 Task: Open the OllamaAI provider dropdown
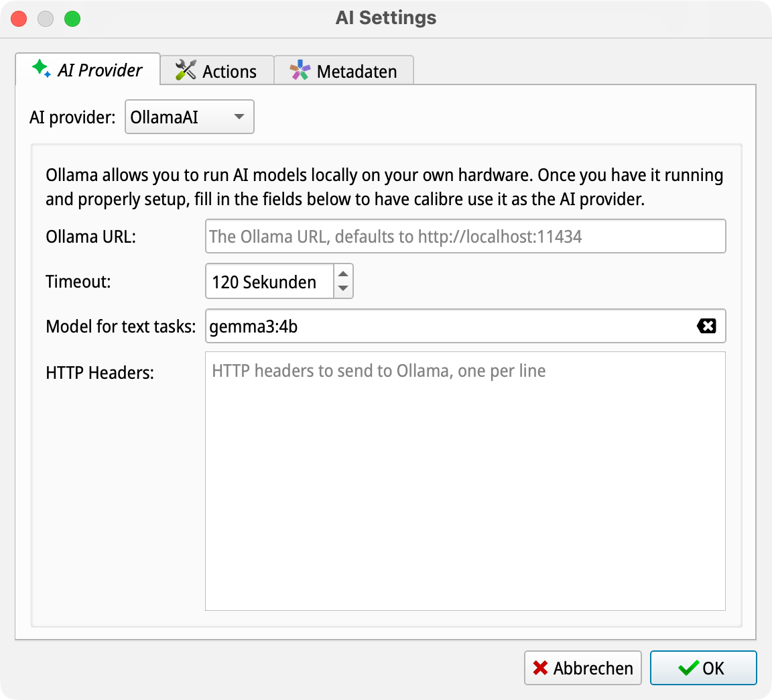[x=190, y=117]
